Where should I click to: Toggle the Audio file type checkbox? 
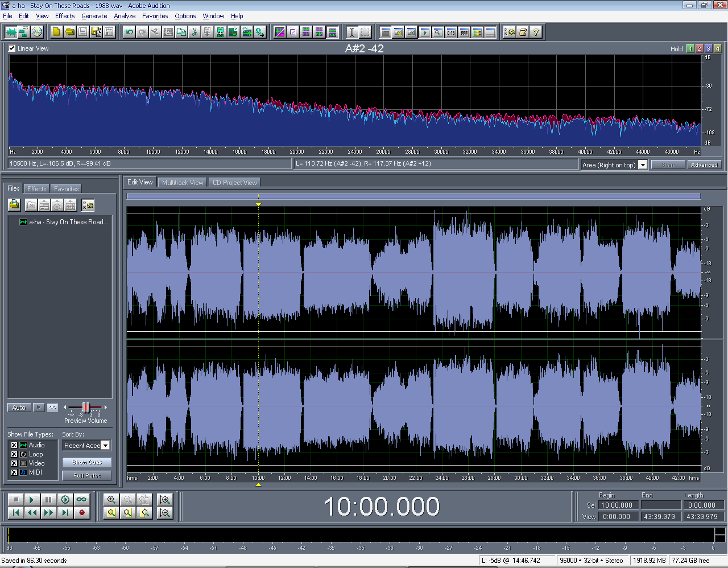click(14, 445)
